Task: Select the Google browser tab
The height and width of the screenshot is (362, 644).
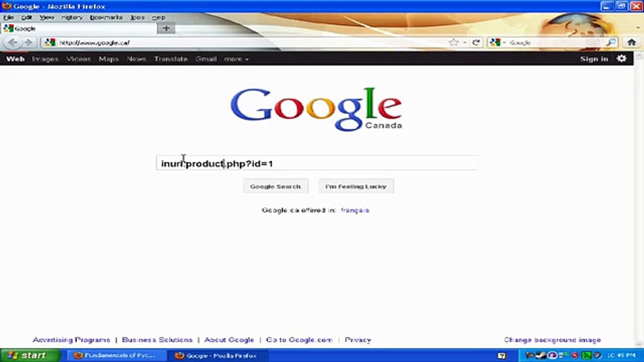Action: tap(79, 28)
